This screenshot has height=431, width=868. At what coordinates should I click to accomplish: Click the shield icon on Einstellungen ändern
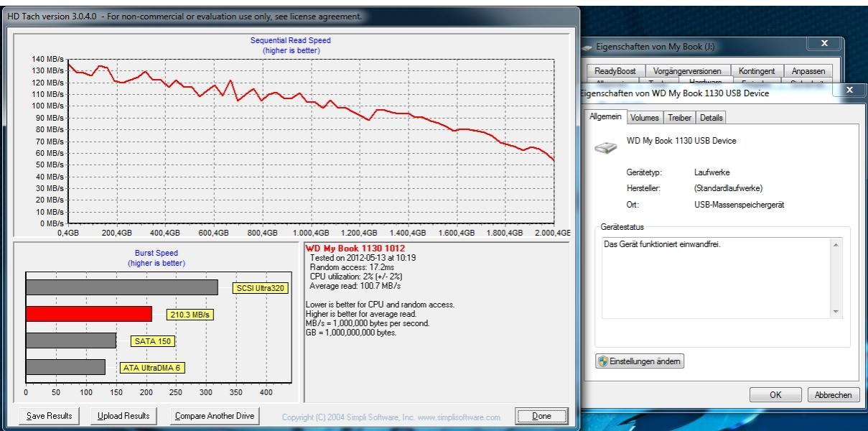[x=603, y=361]
